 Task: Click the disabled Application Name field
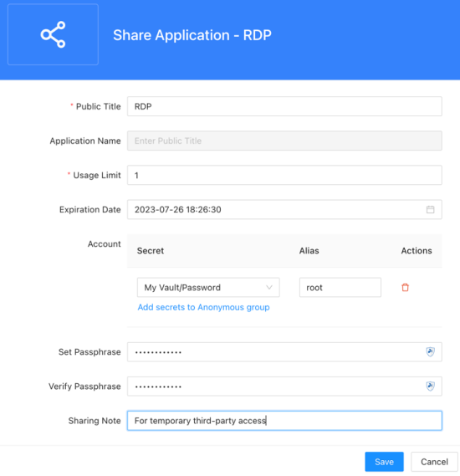[284, 141]
